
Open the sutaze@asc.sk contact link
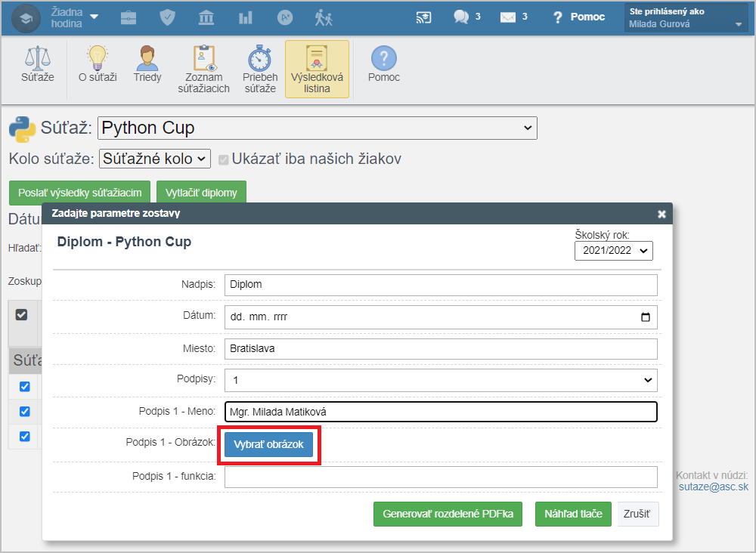[x=714, y=487]
